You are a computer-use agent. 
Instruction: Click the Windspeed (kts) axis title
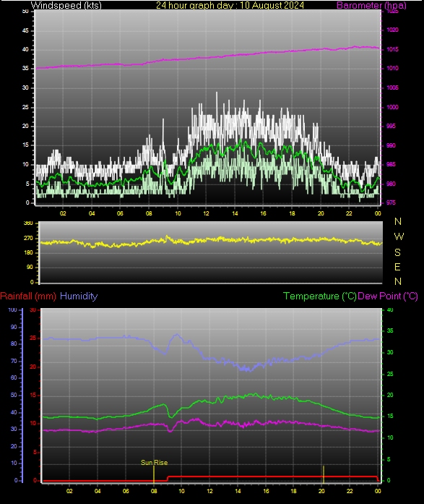[66, 5]
